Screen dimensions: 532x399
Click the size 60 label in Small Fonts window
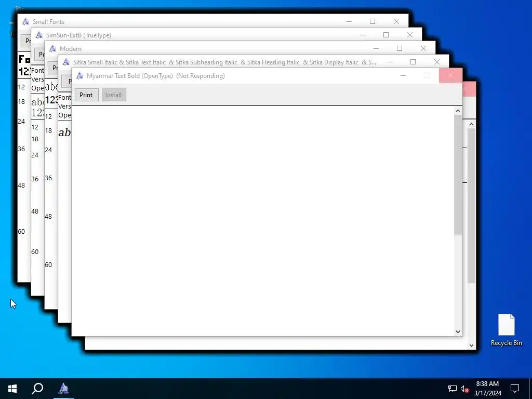[x=21, y=231]
